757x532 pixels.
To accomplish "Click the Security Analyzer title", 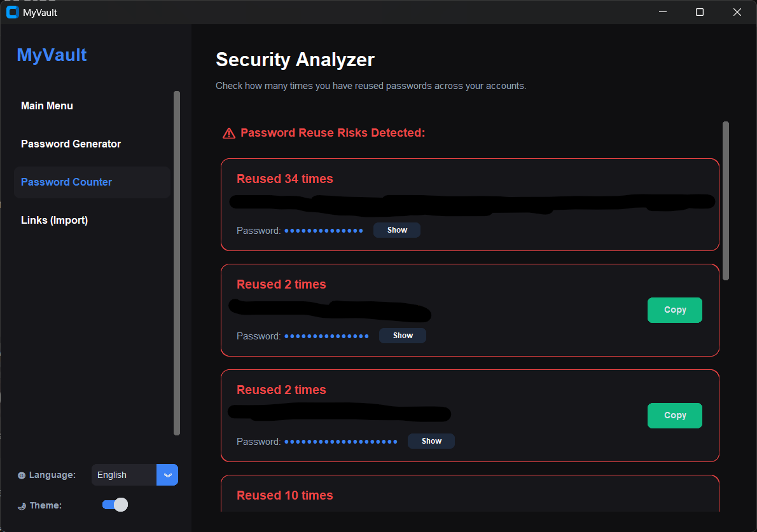I will coord(295,60).
